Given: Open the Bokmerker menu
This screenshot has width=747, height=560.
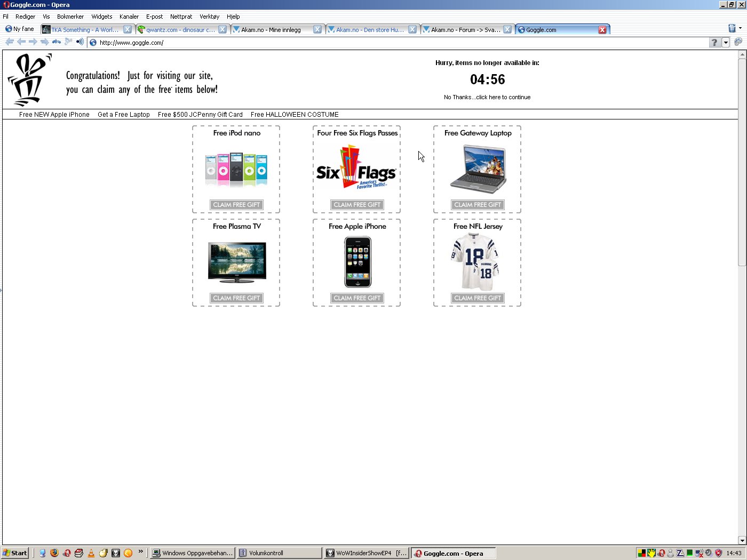Looking at the screenshot, I should [x=70, y=17].
